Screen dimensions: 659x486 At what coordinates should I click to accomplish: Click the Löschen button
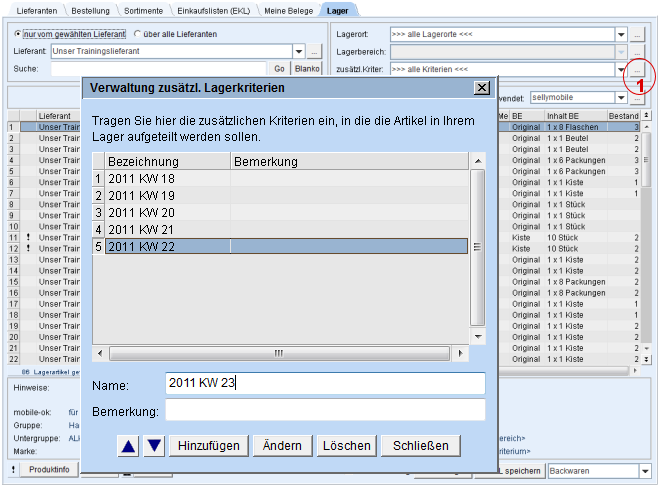click(346, 446)
